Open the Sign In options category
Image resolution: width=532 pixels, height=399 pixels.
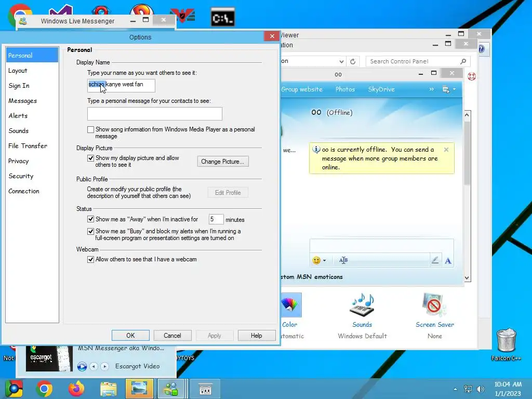point(19,86)
